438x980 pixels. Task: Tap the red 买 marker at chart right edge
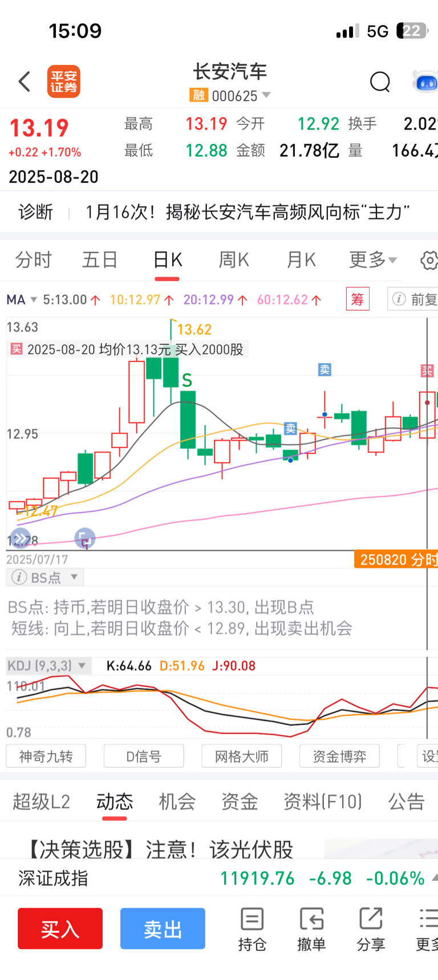[427, 371]
